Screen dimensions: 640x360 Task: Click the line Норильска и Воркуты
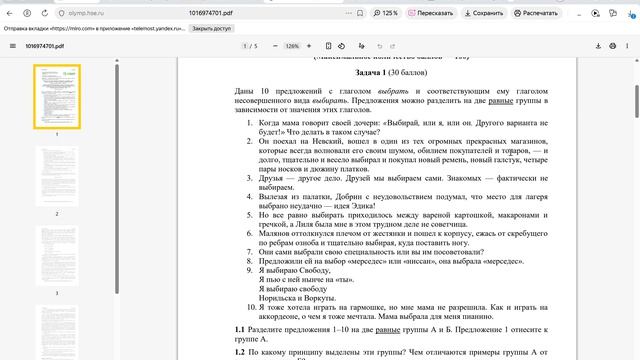coord(297,298)
